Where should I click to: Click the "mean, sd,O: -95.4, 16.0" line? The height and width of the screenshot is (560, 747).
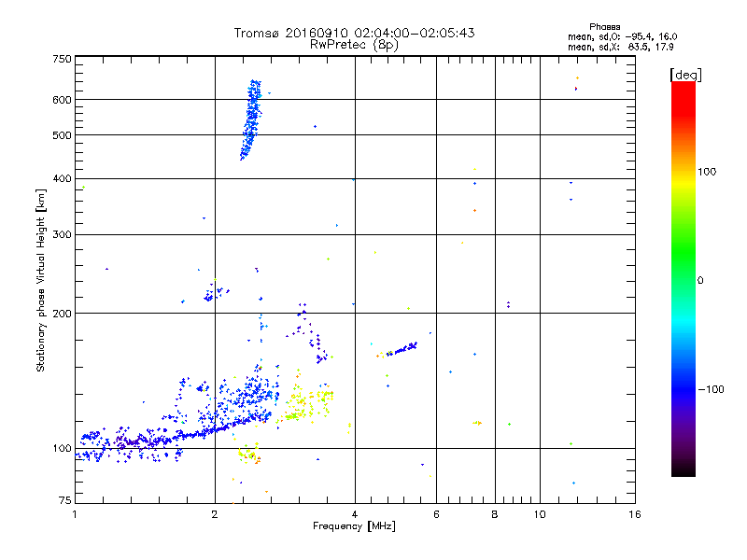tap(622, 36)
